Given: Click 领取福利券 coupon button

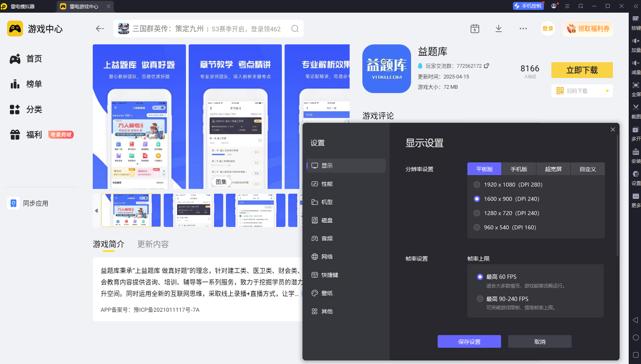Looking at the screenshot, I should click(588, 29).
